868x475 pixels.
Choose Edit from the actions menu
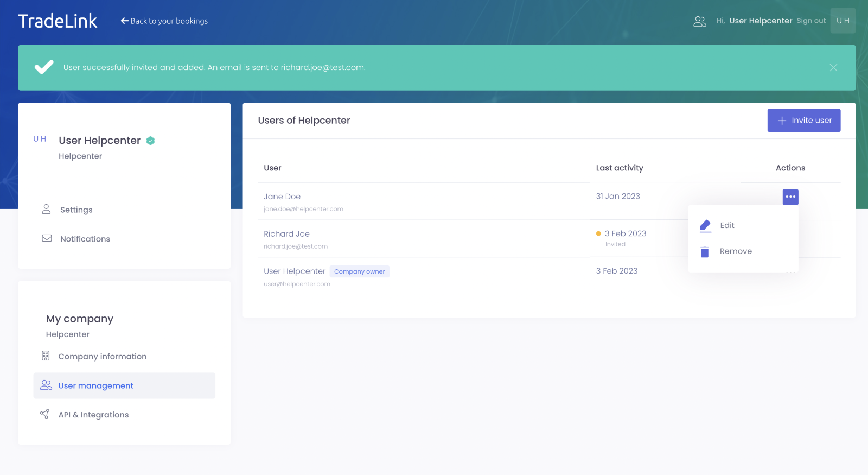tap(727, 225)
